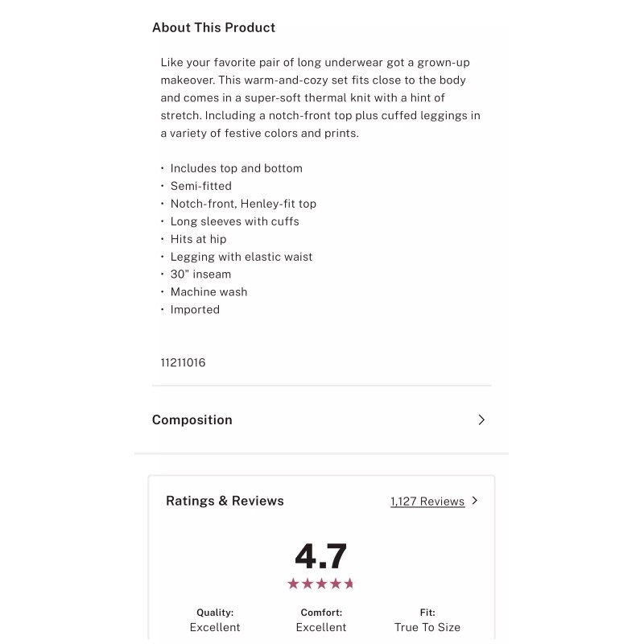Click the "Semi-fitted" bullet item
Viewport: 644px width, 644px height.
pyautogui.click(x=200, y=186)
